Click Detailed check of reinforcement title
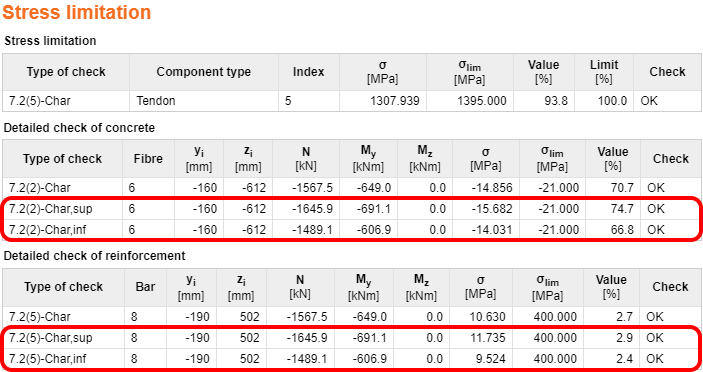The height and width of the screenshot is (372, 703). pos(94,255)
